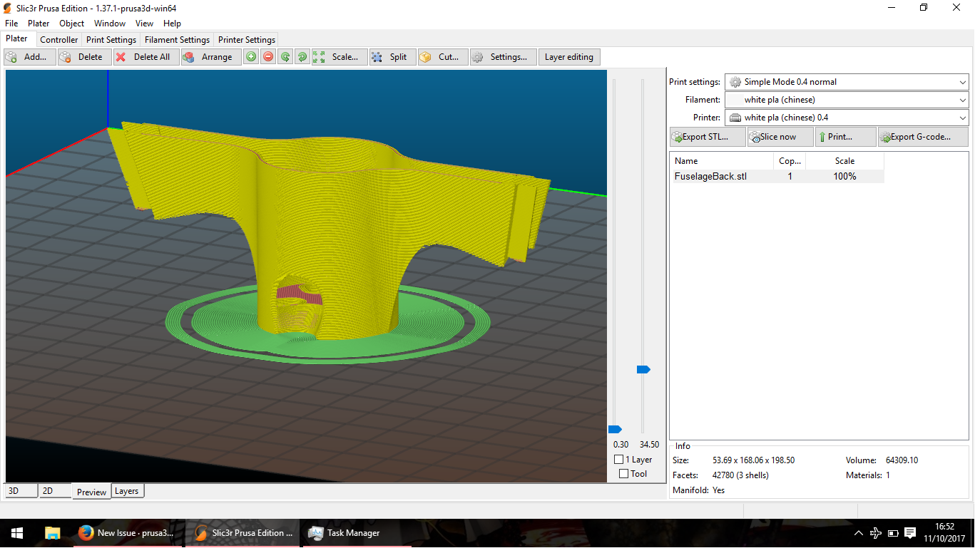The image size is (980, 553).
Task: Open Firefox from the taskbar
Action: (129, 533)
